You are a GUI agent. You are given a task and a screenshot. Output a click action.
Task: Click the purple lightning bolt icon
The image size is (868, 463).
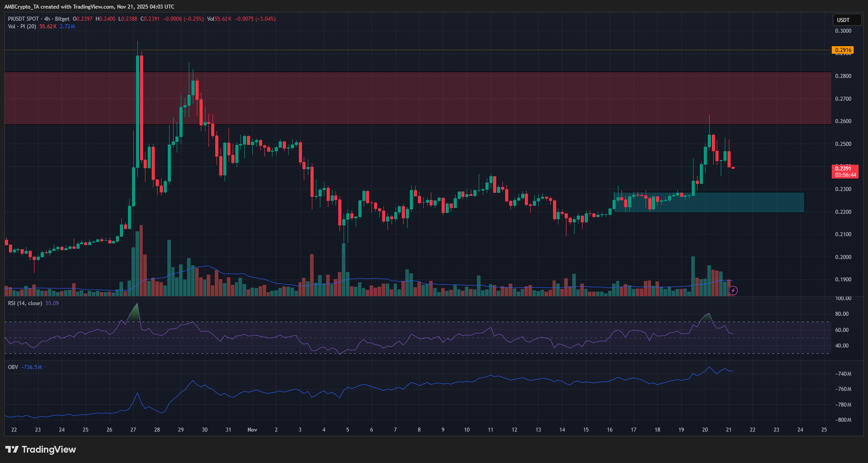point(733,291)
